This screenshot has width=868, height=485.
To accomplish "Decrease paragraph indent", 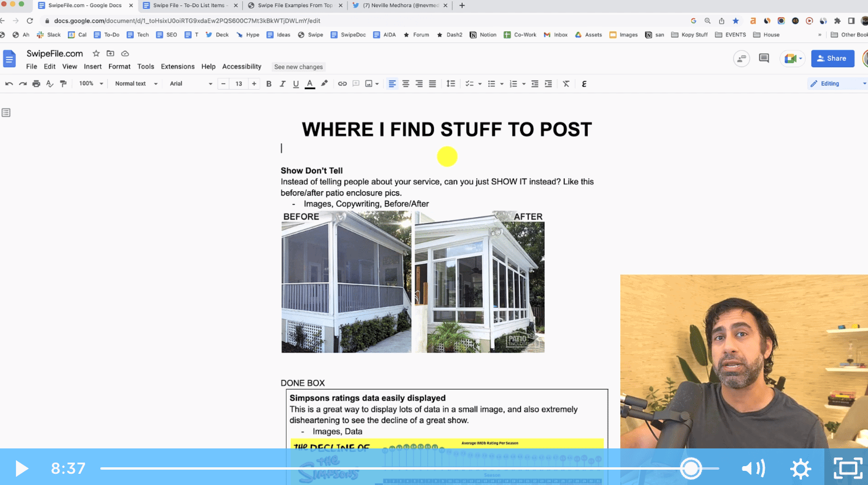I will click(x=535, y=84).
